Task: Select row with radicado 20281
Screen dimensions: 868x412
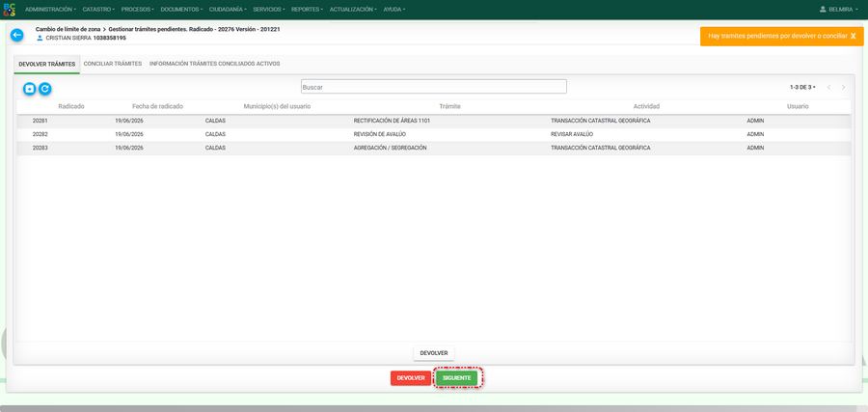Action: 433,121
